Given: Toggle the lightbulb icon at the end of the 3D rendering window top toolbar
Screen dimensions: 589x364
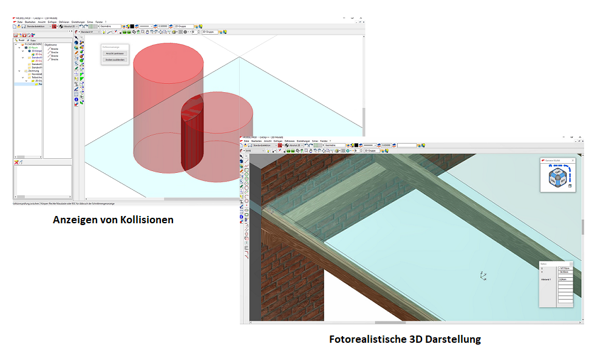Looking at the screenshot, I should tap(423, 145).
